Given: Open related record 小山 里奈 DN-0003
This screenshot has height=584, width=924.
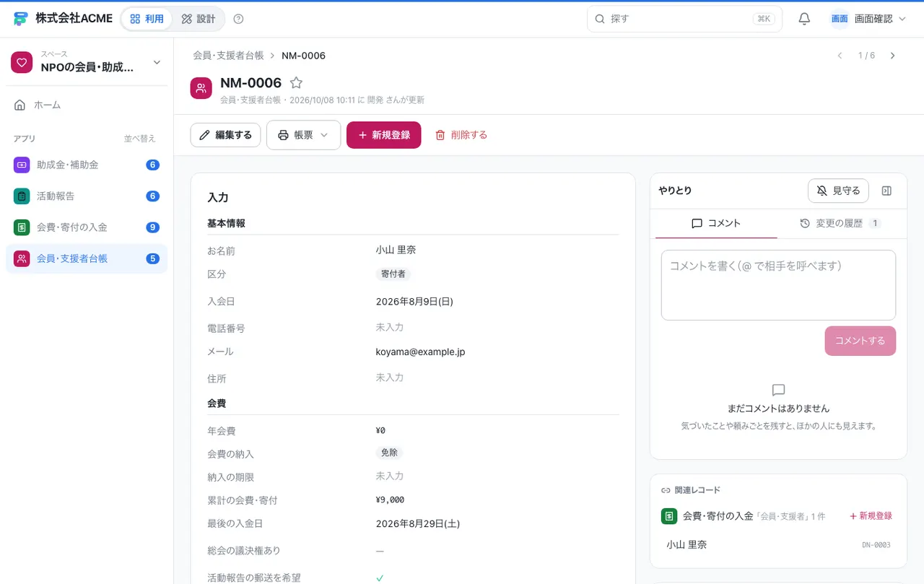Looking at the screenshot, I should click(x=778, y=545).
